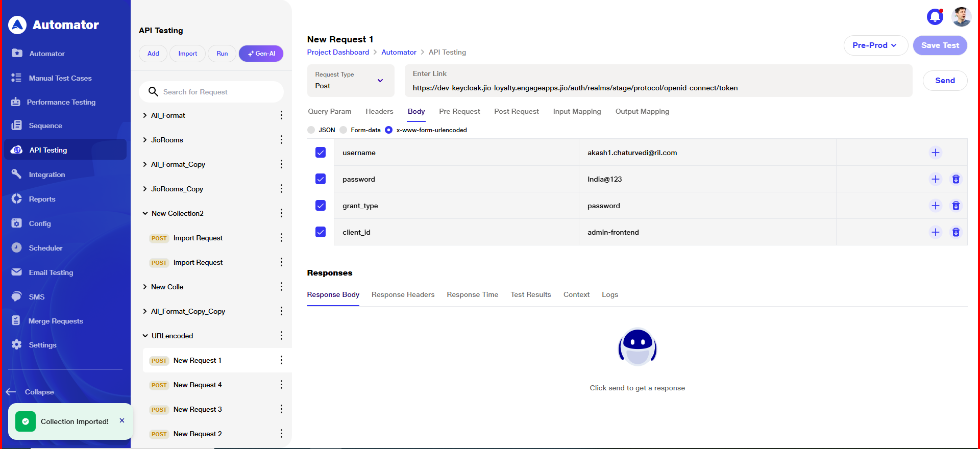Viewport: 980px width, 449px height.
Task: Dismiss the Collection Imported notification
Action: pyautogui.click(x=122, y=420)
